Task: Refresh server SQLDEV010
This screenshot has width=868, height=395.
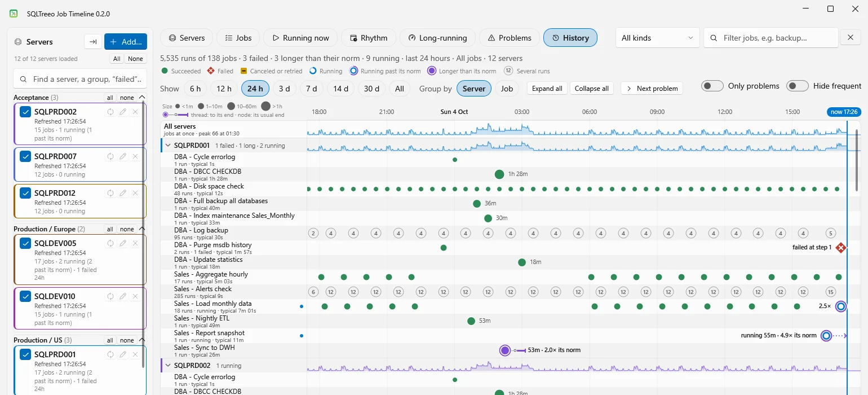Action: pos(110,296)
